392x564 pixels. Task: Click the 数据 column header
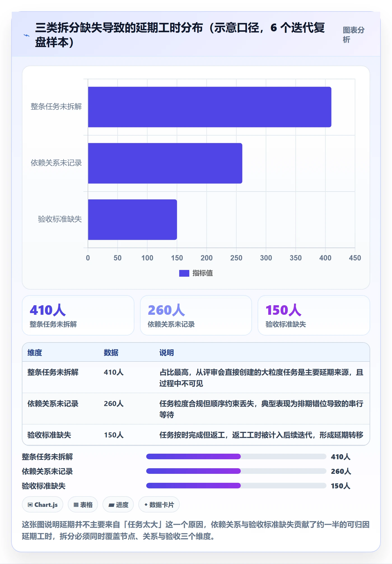click(x=111, y=353)
